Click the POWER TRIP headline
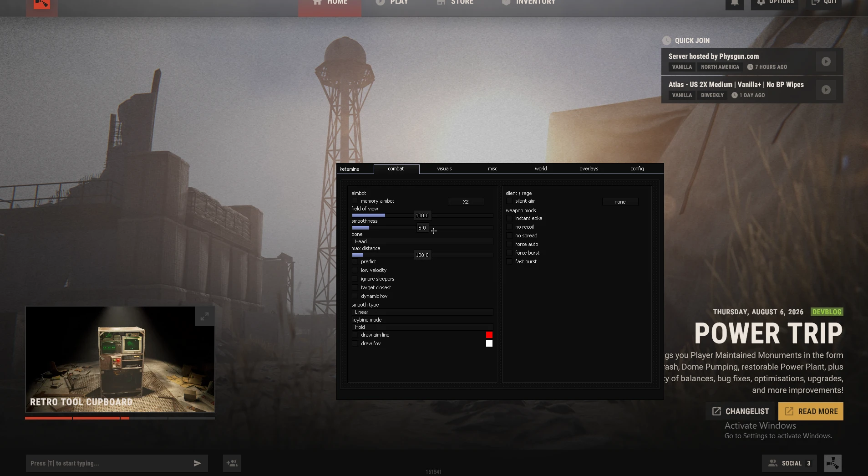Viewport: 868px width, 476px height. tap(768, 333)
